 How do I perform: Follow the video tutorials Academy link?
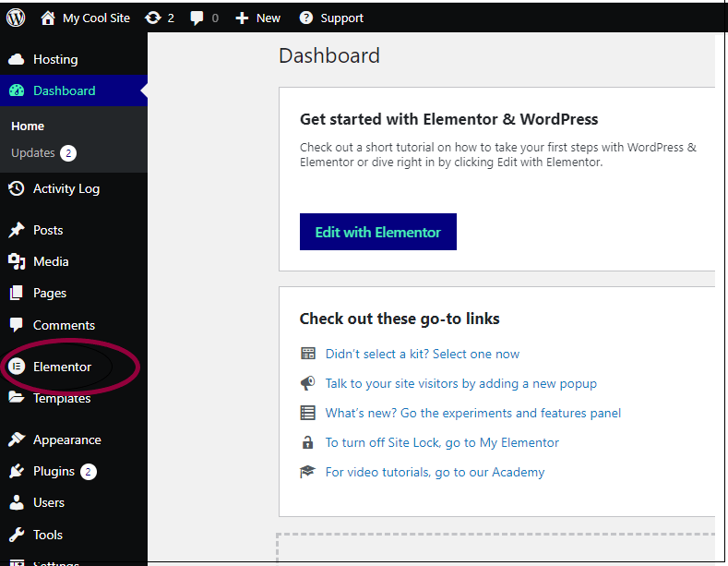click(435, 472)
